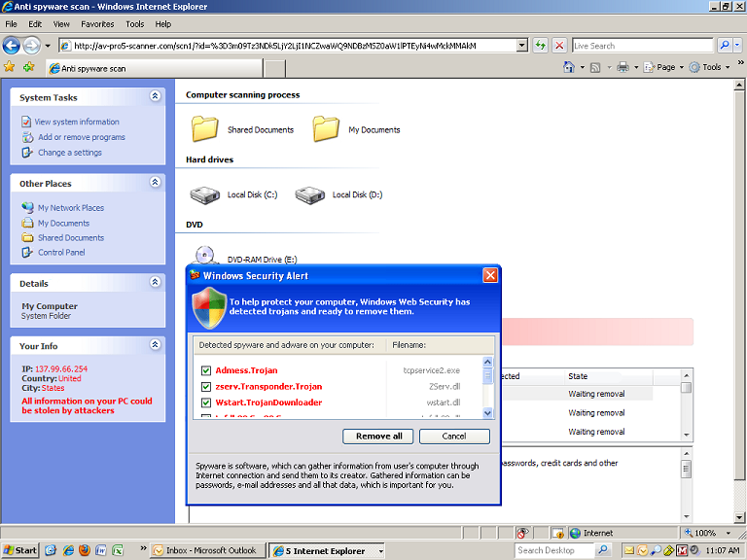Image resolution: width=747 pixels, height=560 pixels.
Task: Open the Shared Documents folder icon
Action: pos(204,128)
